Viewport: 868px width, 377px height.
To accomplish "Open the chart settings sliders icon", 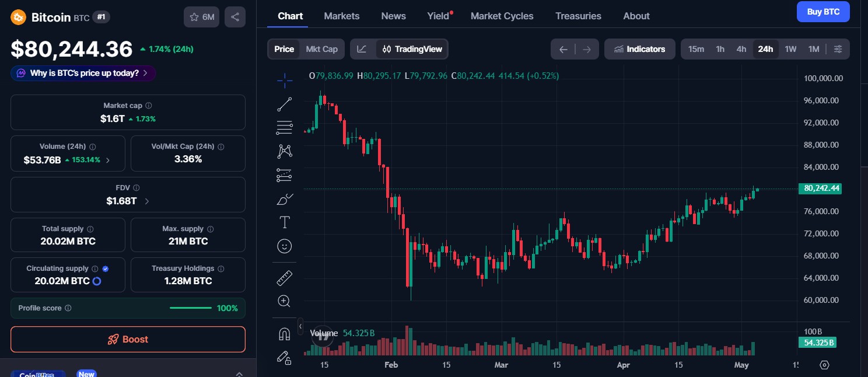I will tap(838, 49).
